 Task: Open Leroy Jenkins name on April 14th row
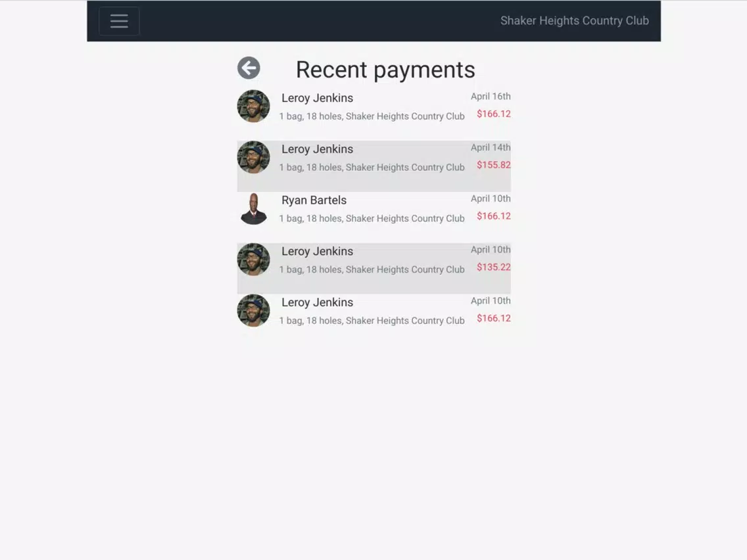[318, 149]
